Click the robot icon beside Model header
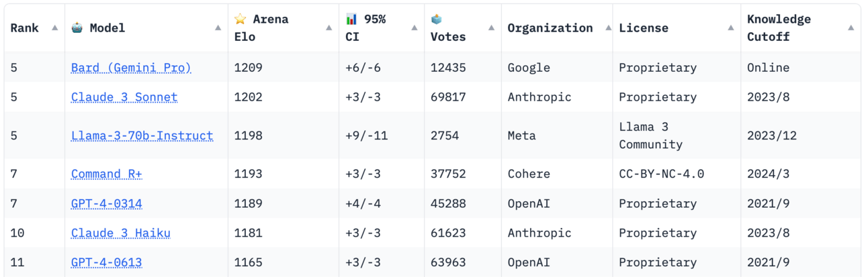868x277 pixels. click(77, 27)
